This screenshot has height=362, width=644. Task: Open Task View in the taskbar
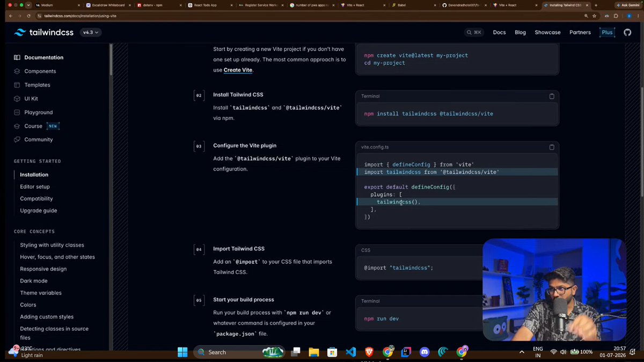(295, 352)
